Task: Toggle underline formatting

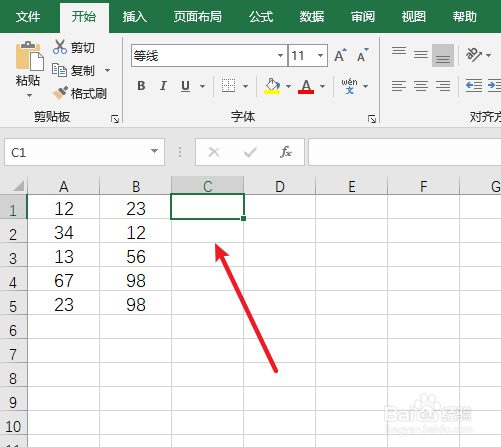Action: pyautogui.click(x=185, y=86)
